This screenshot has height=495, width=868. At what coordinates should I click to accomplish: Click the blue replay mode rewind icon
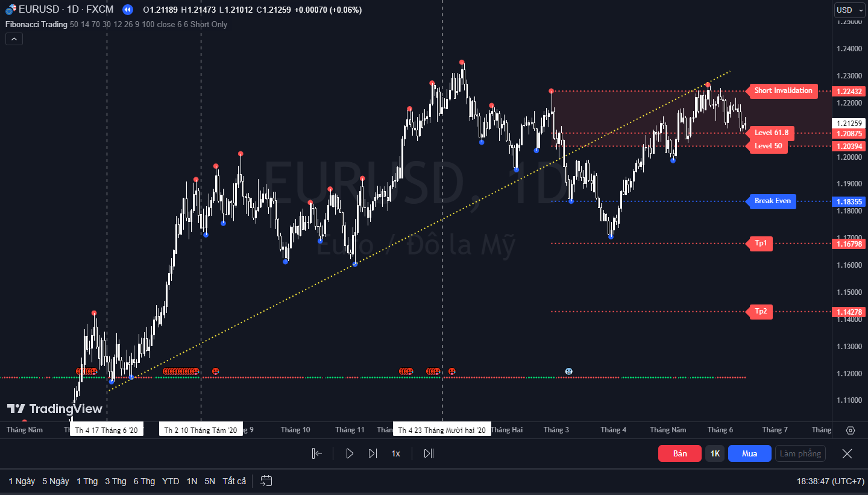tap(127, 10)
